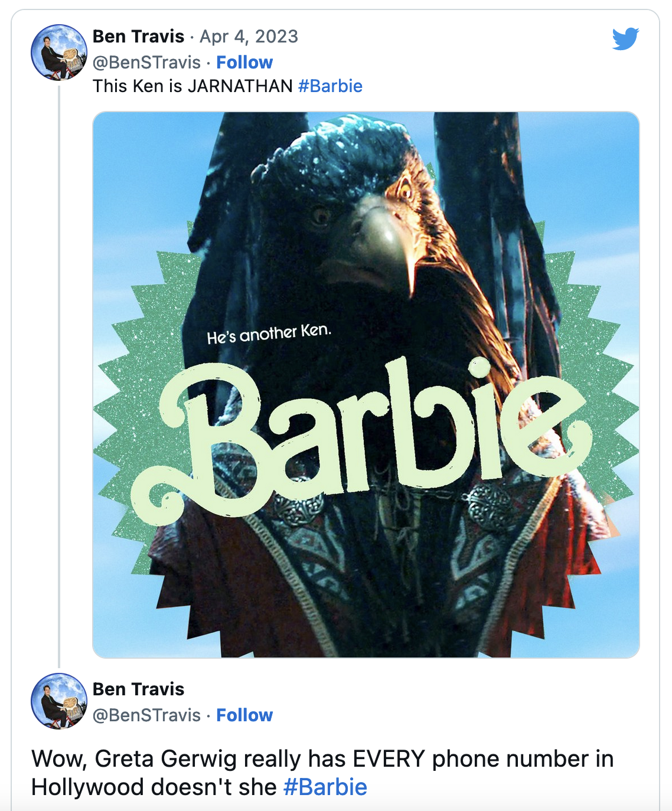
Task: Open Ben Travis's avatar on the reply tweet
Action: pos(59,701)
